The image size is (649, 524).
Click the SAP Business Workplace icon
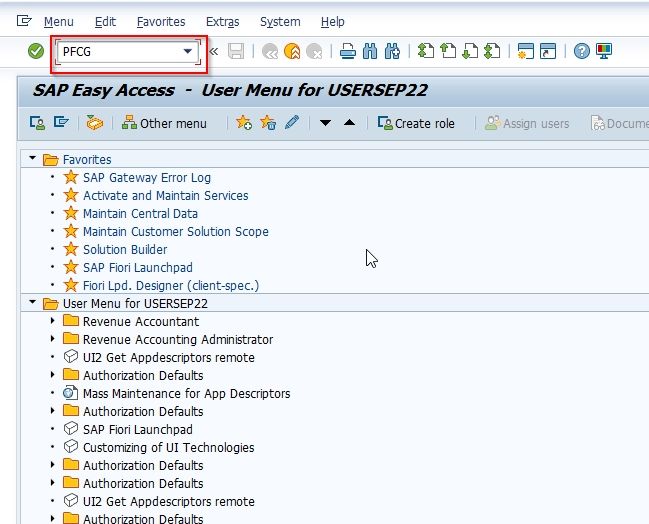point(94,123)
